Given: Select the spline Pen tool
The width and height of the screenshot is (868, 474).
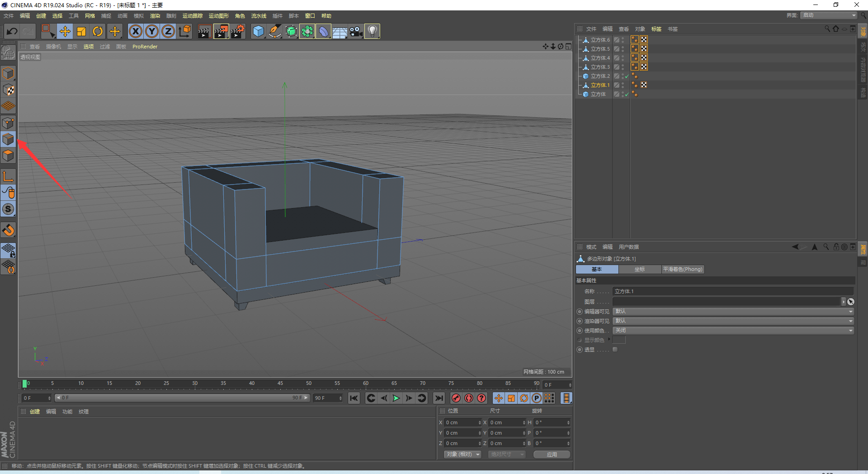Looking at the screenshot, I should pyautogui.click(x=274, y=31).
